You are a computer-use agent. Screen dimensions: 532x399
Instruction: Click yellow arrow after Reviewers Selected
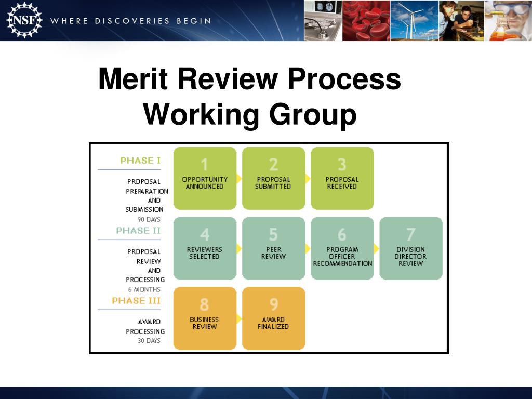click(x=239, y=249)
